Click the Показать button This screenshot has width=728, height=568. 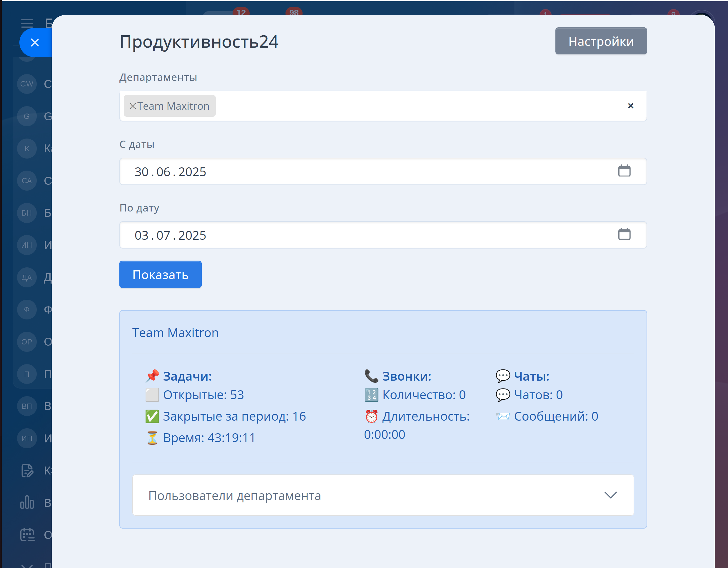tap(160, 274)
